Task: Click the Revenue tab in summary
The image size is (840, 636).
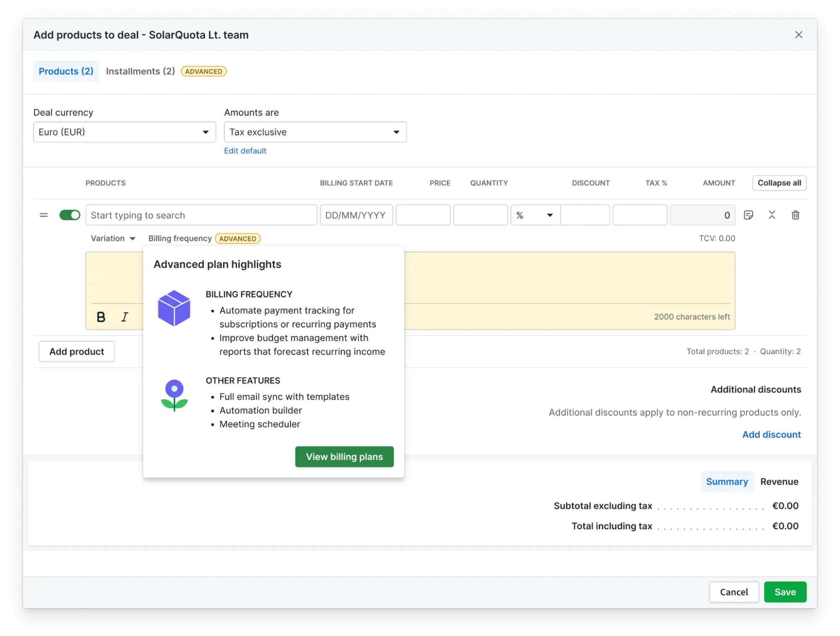Action: point(779,481)
